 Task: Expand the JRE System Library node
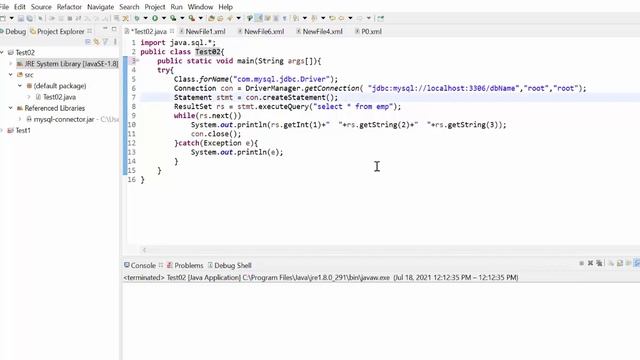[x=11, y=64]
